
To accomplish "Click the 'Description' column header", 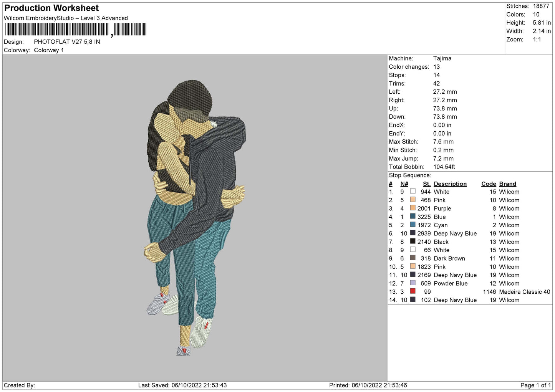I will (x=450, y=184).
